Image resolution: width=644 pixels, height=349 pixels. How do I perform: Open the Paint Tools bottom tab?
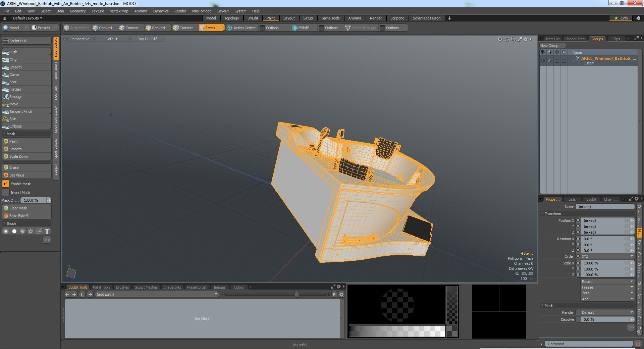click(x=101, y=287)
